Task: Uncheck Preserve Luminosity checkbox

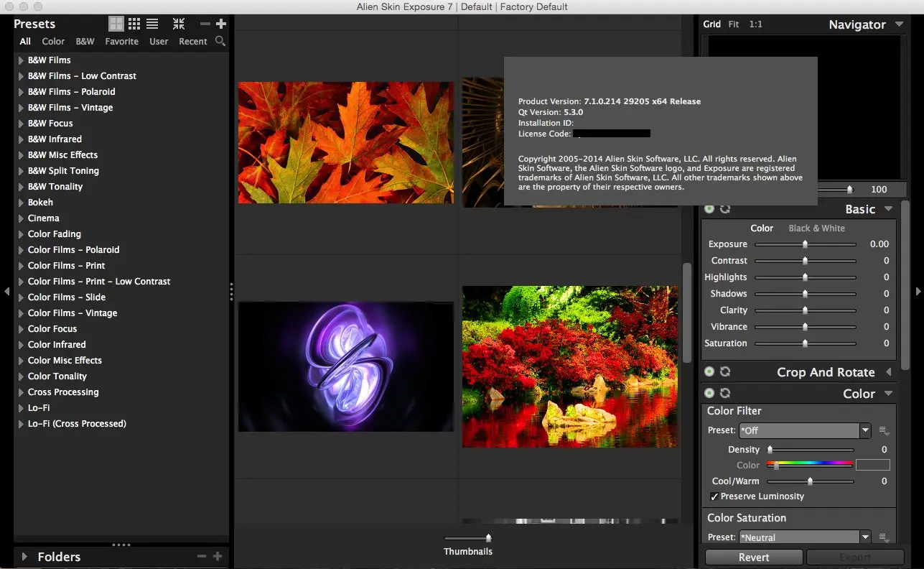Action: pos(714,496)
